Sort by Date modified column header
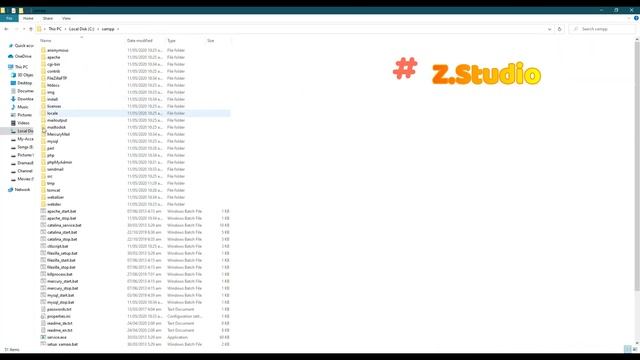The image size is (640, 360). click(140, 40)
